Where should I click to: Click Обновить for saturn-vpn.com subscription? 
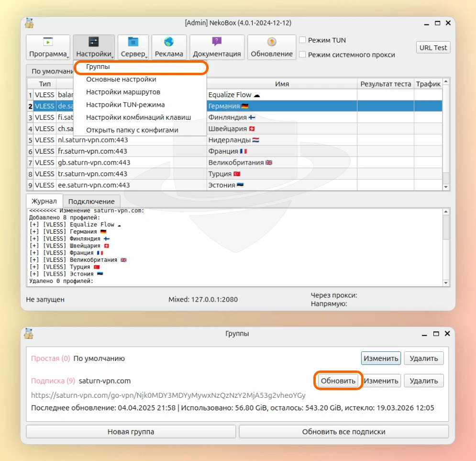tap(338, 381)
